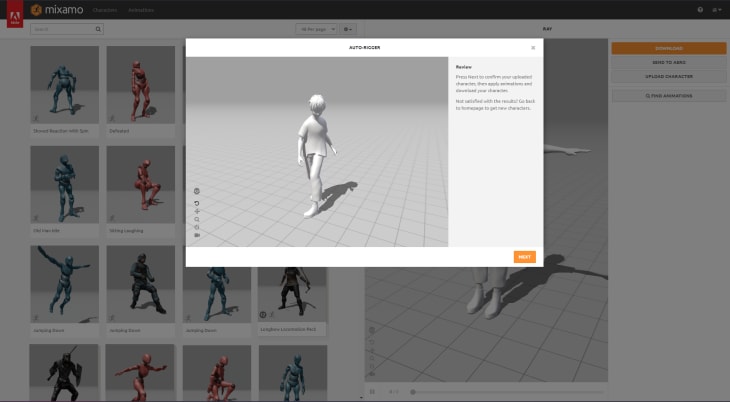Click the rotate reset icon in Auto-Rigger preview
This screenshot has height=402, width=730.
[196, 204]
